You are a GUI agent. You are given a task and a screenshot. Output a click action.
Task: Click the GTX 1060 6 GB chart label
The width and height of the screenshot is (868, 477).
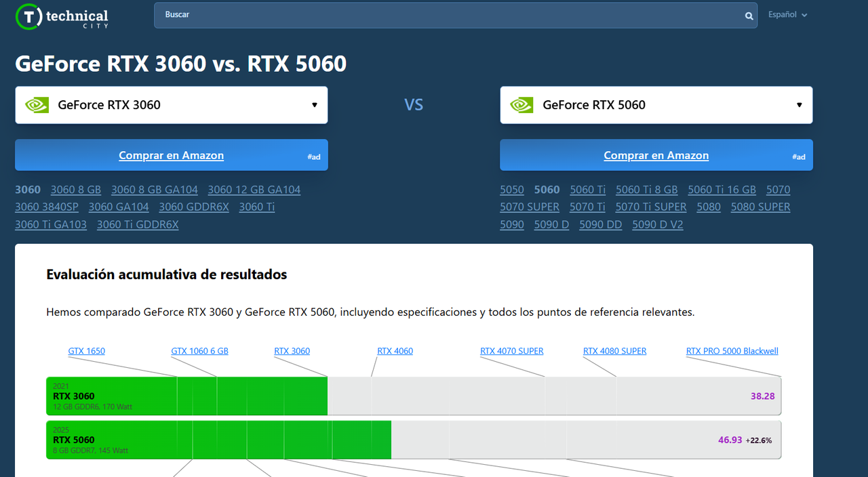tap(200, 351)
